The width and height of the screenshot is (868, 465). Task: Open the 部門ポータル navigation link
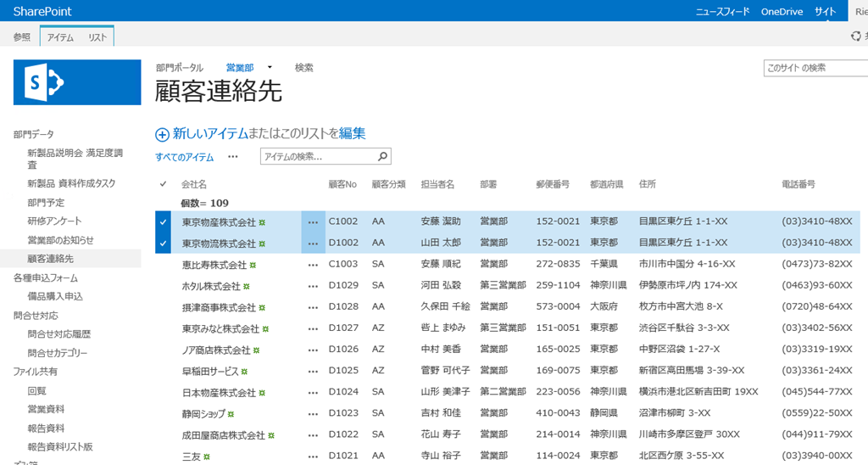[x=180, y=68]
